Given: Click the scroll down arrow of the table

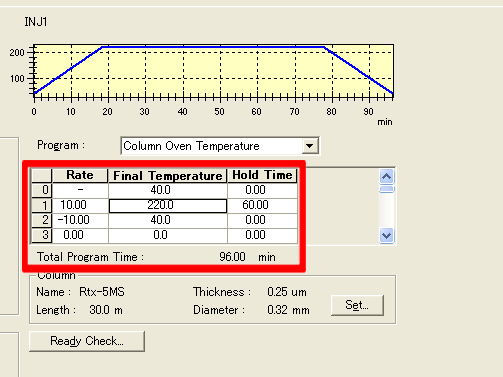Looking at the screenshot, I should (x=386, y=236).
